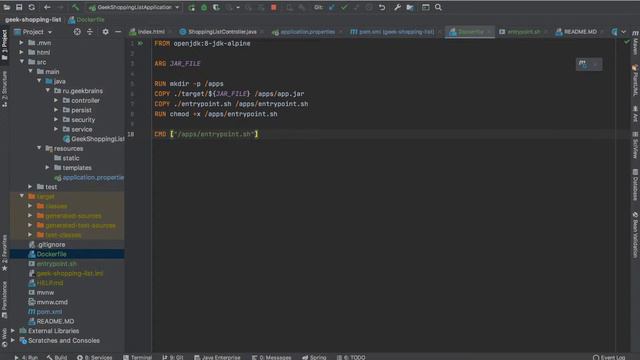This screenshot has width=640, height=360.
Task: Run with coverage shield icon
Action: pos(216,7)
